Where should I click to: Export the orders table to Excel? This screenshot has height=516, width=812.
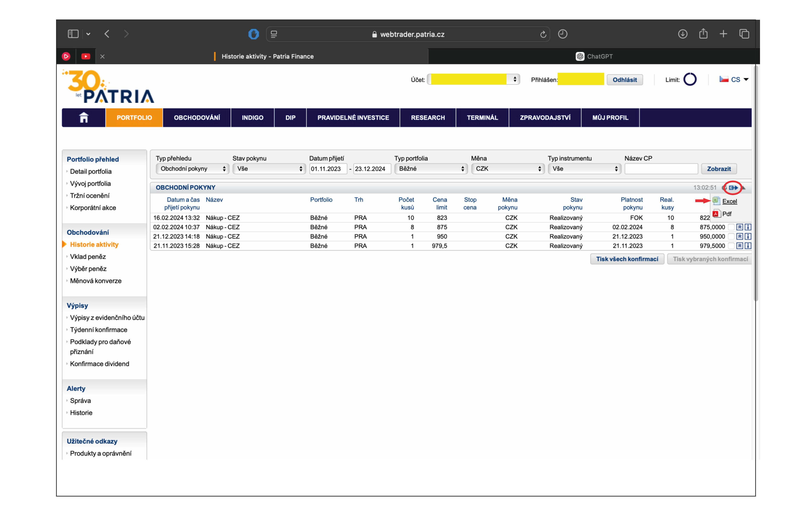coord(729,201)
